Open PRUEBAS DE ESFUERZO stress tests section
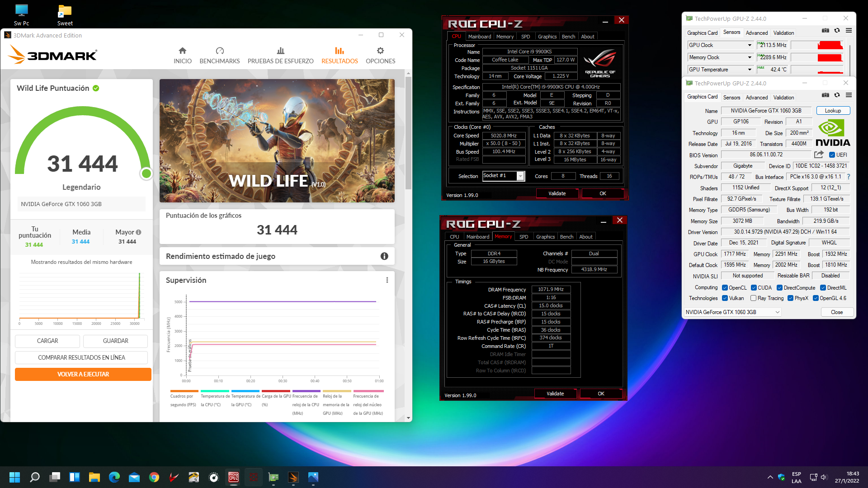The width and height of the screenshot is (868, 488). 280,56
